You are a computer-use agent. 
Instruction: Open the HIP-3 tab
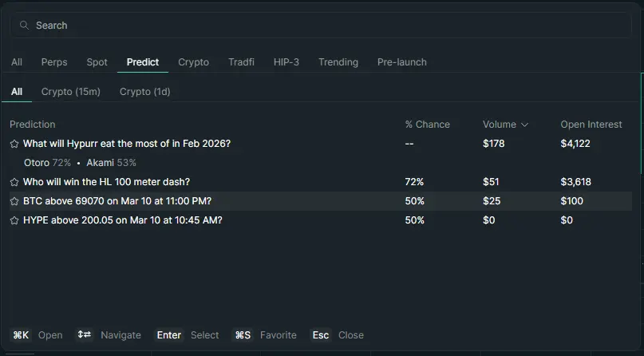pyautogui.click(x=286, y=62)
